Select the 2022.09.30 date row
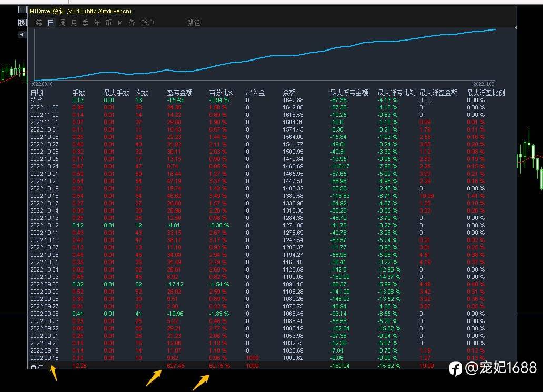The image size is (543, 392). pos(45,284)
